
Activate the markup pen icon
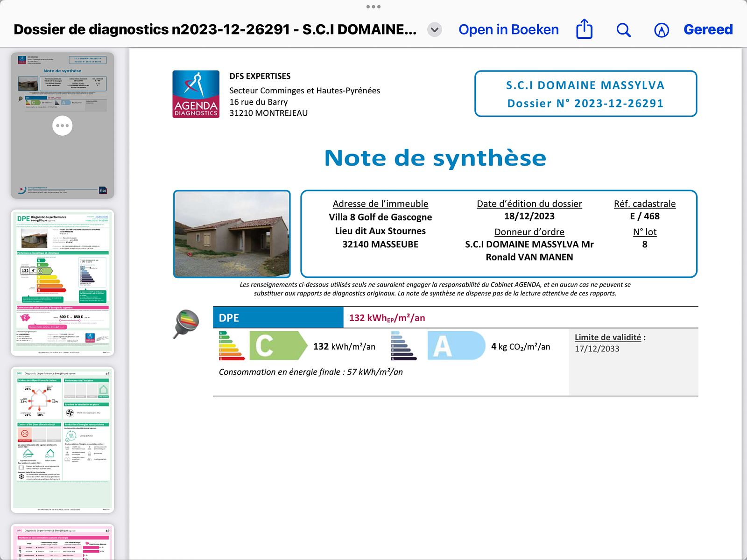click(x=662, y=30)
